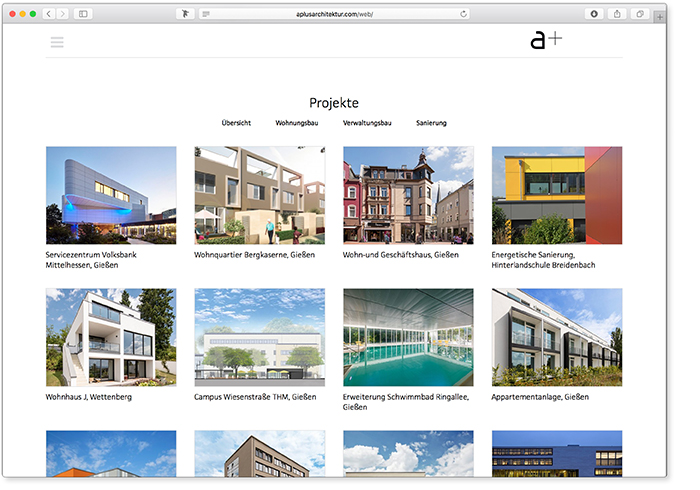Click the Safari share icon
The image size is (700, 490).
pos(617,14)
